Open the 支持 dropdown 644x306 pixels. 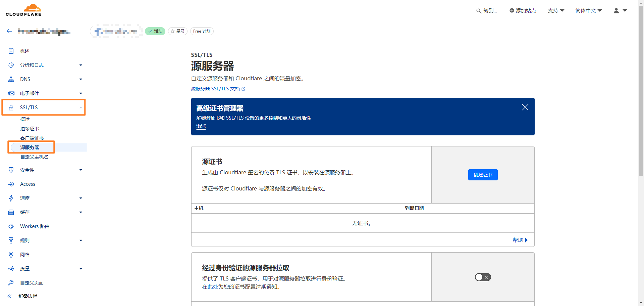[556, 11]
